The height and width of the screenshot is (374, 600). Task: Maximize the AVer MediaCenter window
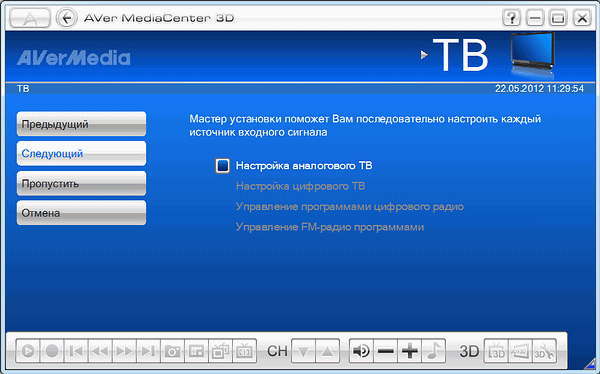(558, 18)
